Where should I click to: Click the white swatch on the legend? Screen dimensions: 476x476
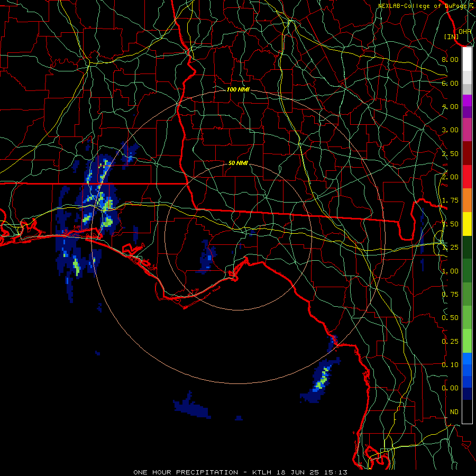click(x=467, y=59)
